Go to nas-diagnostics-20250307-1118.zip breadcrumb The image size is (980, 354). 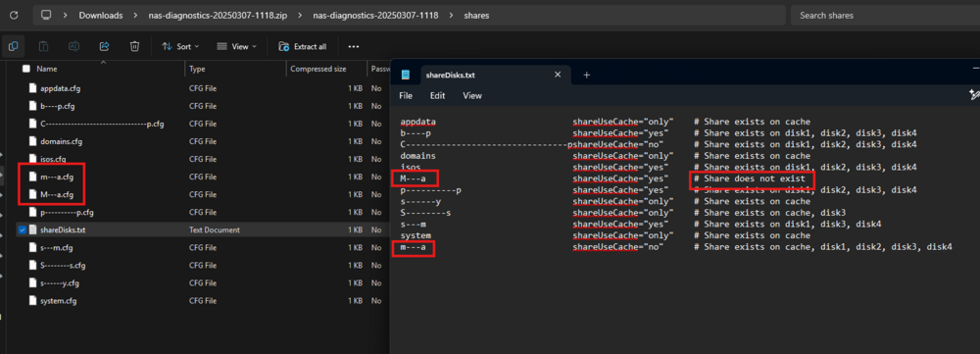pyautogui.click(x=218, y=15)
